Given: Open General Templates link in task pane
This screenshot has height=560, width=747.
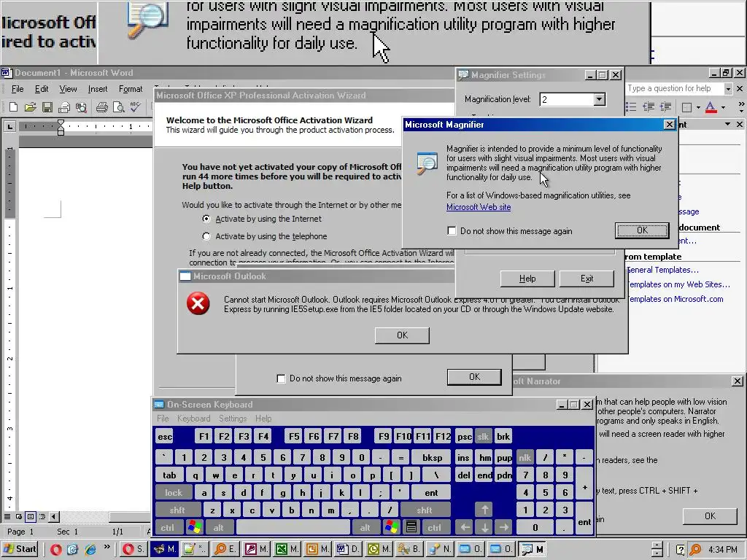Looking at the screenshot, I should tap(662, 270).
